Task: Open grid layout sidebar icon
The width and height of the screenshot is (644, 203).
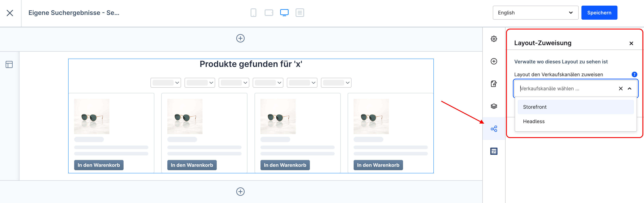Action: (x=494, y=151)
